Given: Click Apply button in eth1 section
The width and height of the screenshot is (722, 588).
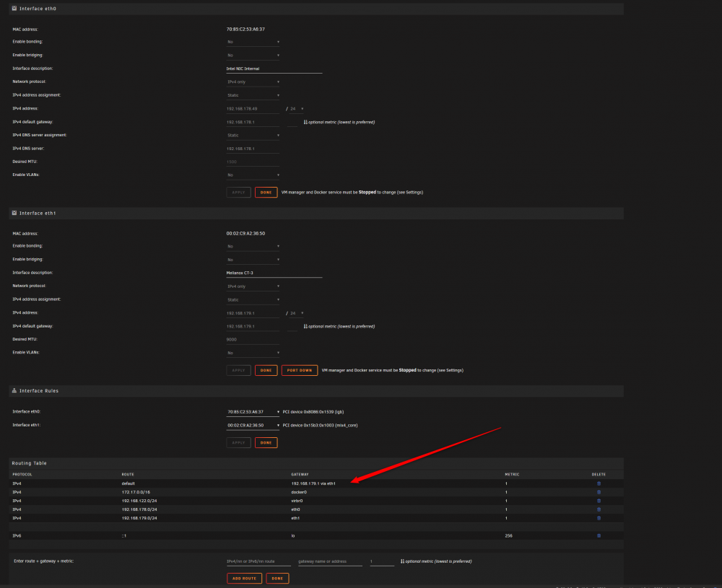Looking at the screenshot, I should click(x=238, y=370).
